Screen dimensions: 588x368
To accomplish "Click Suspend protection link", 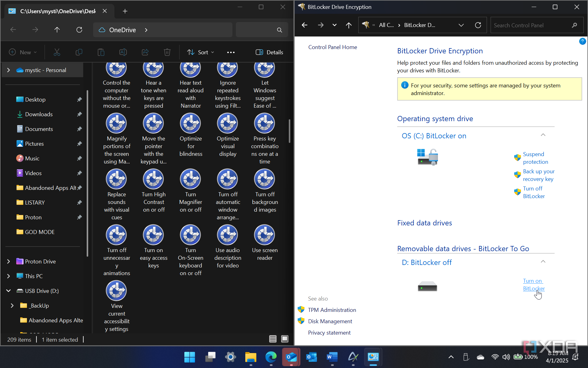I will (x=535, y=158).
